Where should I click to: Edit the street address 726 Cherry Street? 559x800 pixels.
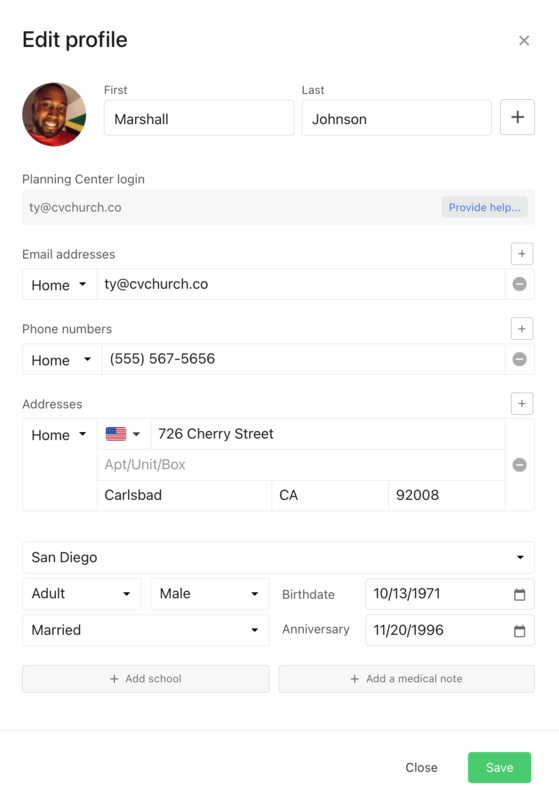pos(328,434)
